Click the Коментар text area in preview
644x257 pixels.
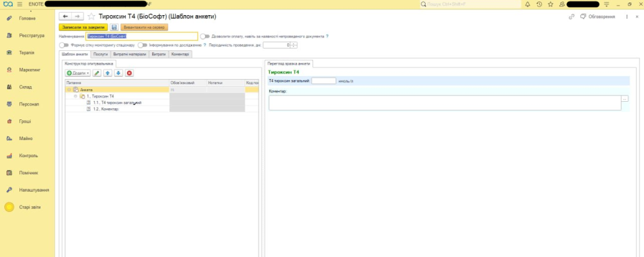tap(445, 102)
